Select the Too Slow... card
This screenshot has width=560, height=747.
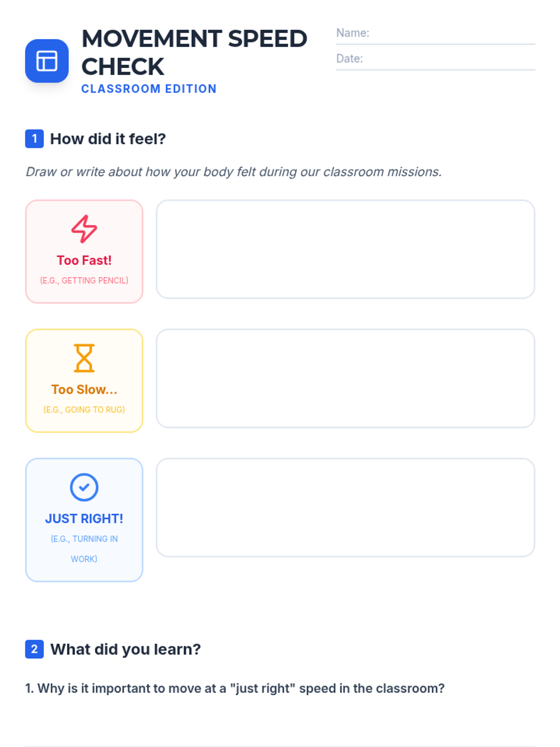pos(84,381)
